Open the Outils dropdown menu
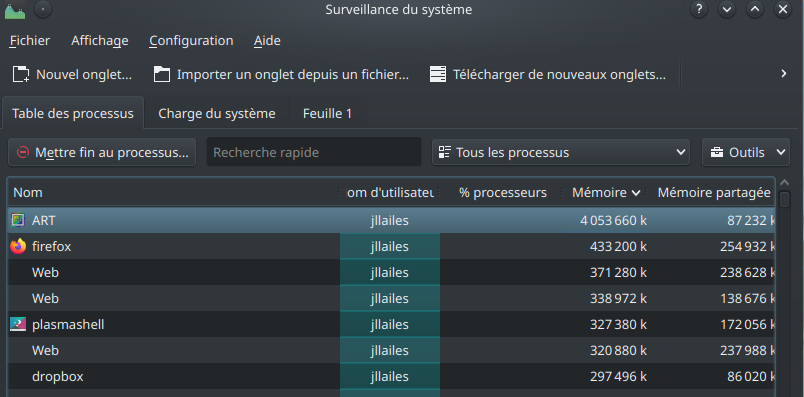Viewport: 804px width, 397px height. (x=746, y=152)
